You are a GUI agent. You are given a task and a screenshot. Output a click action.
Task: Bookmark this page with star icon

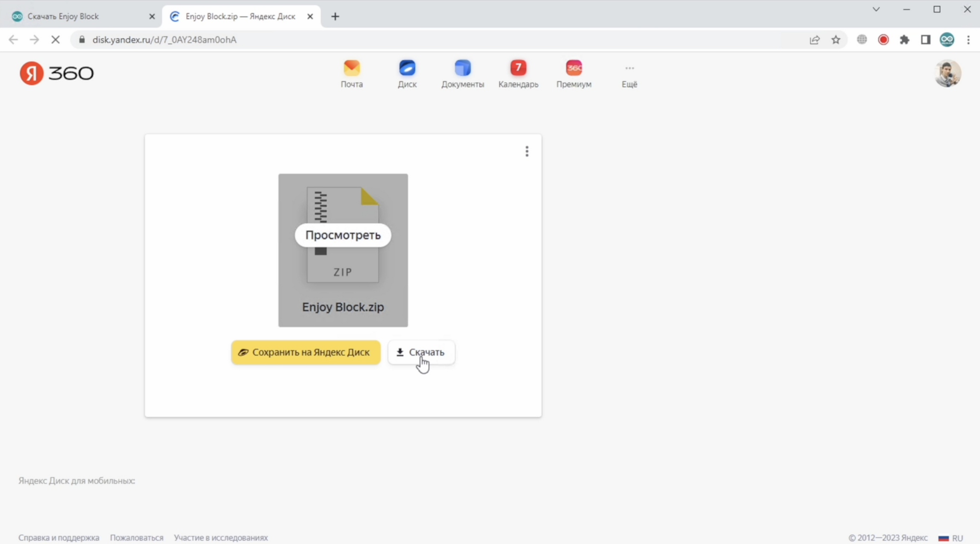pyautogui.click(x=835, y=40)
